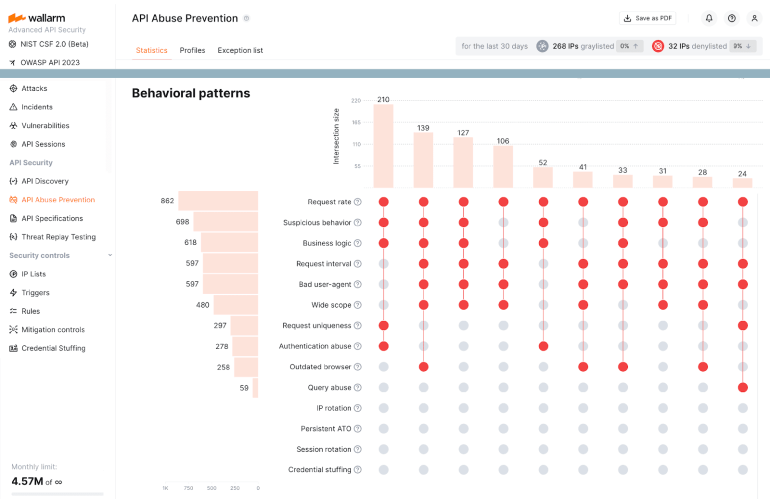Click the help question mark icon in header
The image size is (770, 499).
click(x=732, y=18)
